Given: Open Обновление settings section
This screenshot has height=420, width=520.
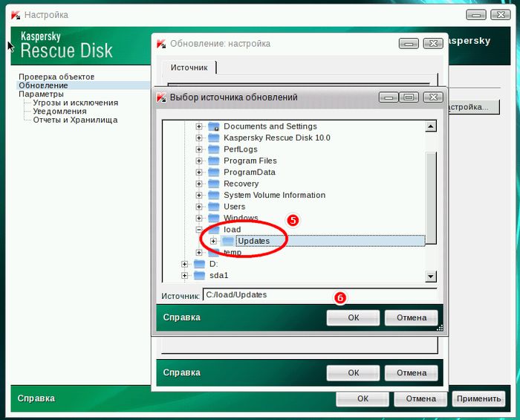Looking at the screenshot, I should [x=43, y=85].
